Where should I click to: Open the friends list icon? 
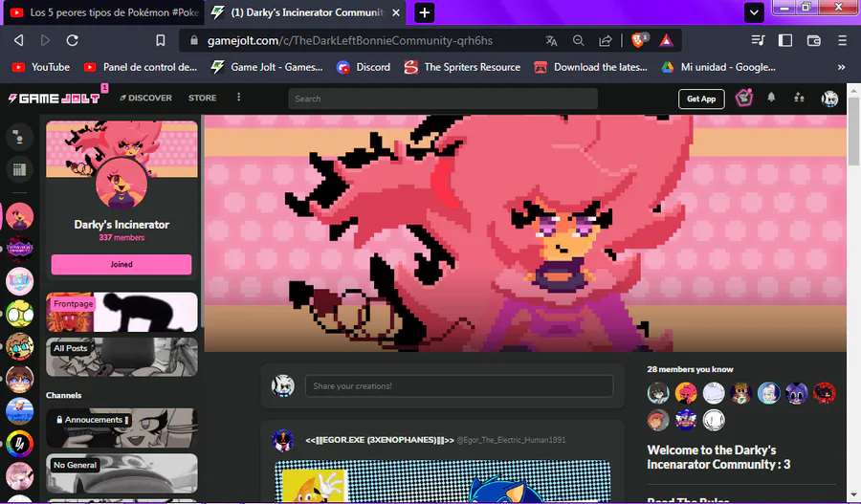tap(799, 98)
